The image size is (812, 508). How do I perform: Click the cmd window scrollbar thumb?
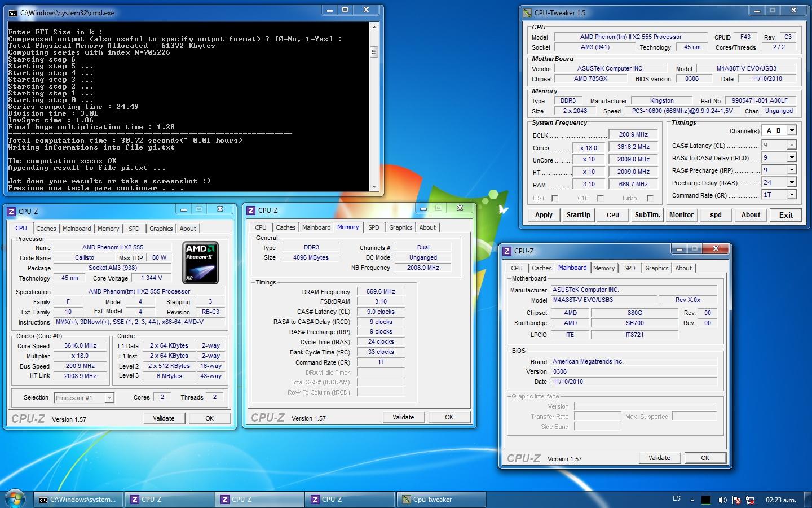(374, 52)
